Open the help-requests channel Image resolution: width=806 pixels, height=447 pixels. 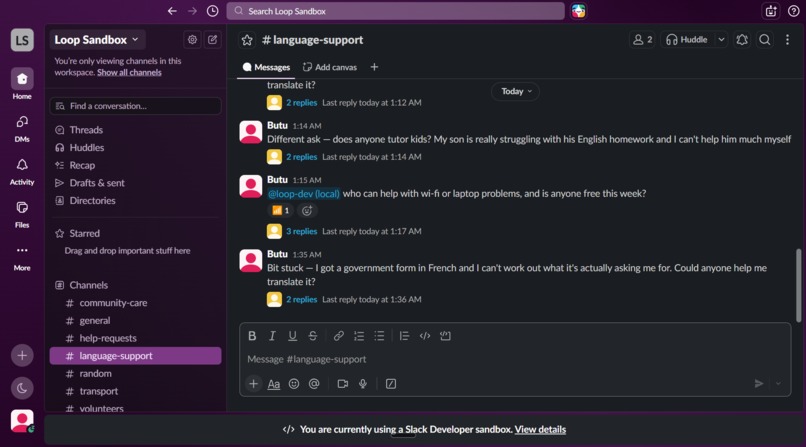pos(135,338)
